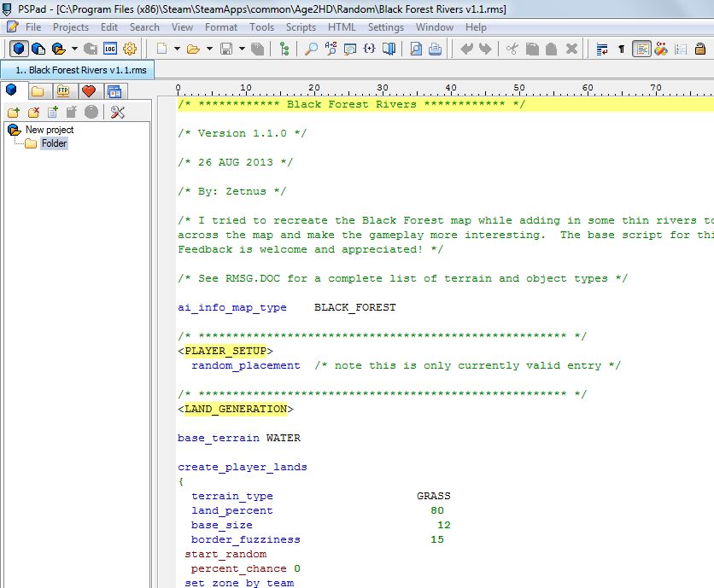Click the add folder to project icon
Image resolution: width=714 pixels, height=588 pixels.
[x=13, y=112]
